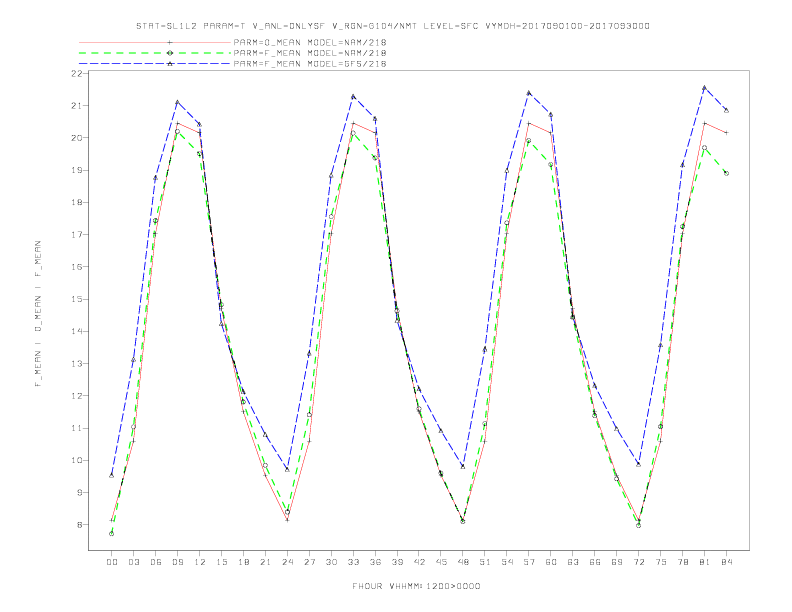Click x-axis tick label 48
792x612 pixels.
coord(463,562)
